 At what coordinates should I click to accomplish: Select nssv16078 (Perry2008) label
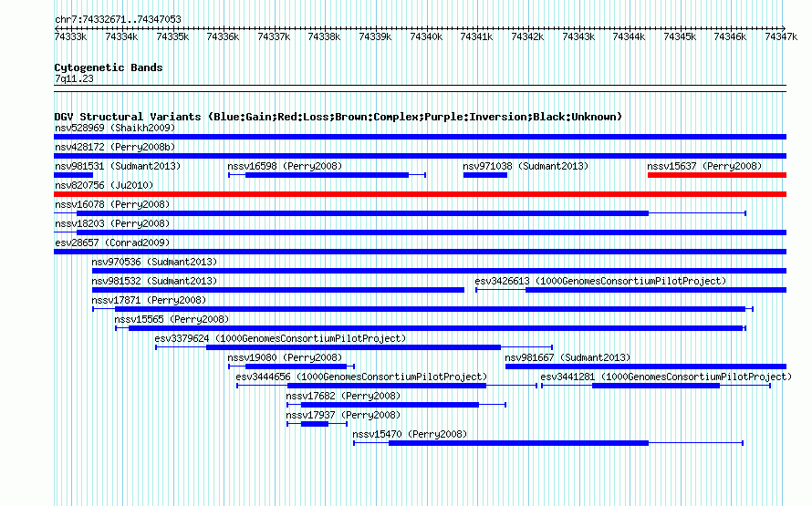(112, 204)
